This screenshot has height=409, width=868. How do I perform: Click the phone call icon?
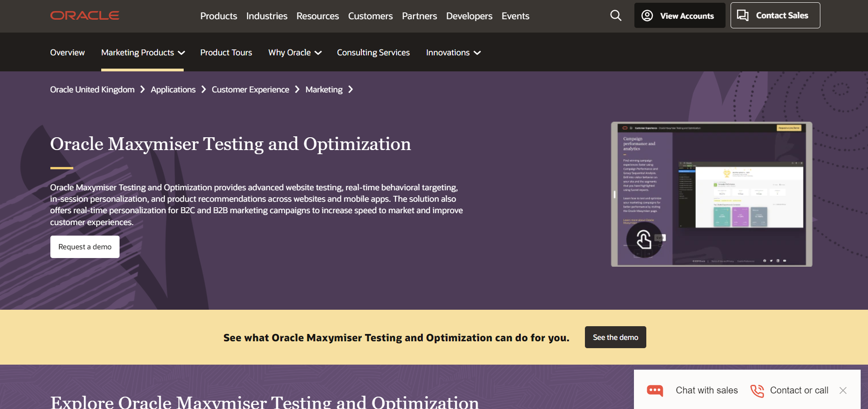click(x=757, y=391)
